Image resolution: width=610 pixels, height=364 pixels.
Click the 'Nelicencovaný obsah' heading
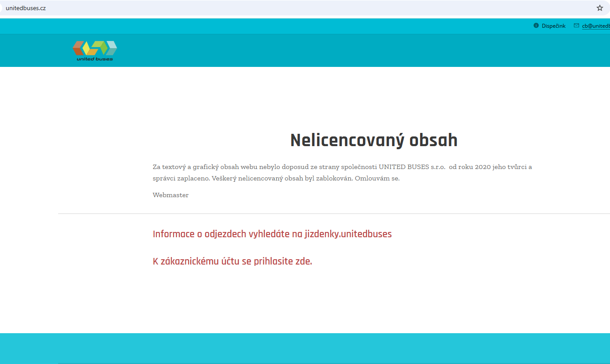point(373,140)
